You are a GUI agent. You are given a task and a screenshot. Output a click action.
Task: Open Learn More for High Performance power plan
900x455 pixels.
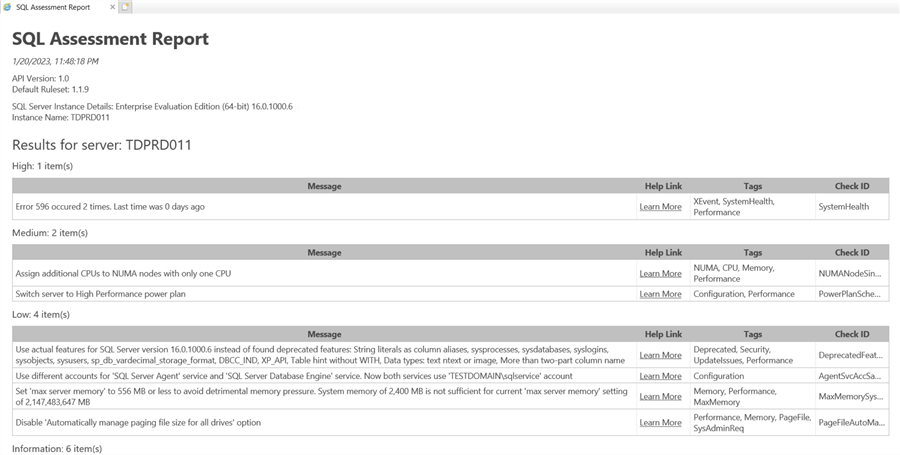coord(660,294)
